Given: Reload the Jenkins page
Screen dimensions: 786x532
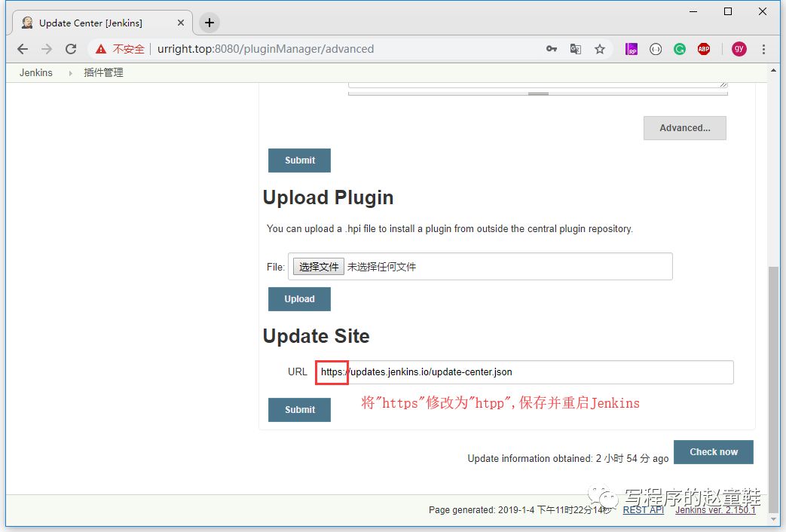Looking at the screenshot, I should pyautogui.click(x=71, y=49).
